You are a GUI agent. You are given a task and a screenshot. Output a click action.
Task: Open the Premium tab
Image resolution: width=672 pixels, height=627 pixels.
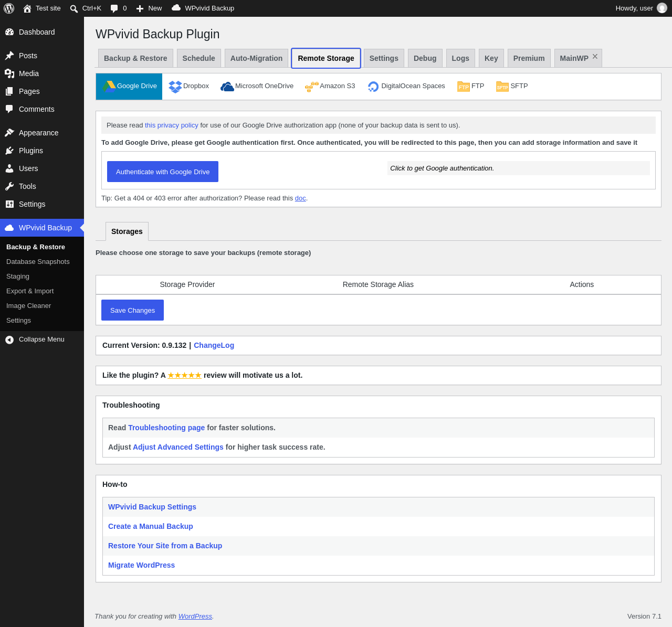pyautogui.click(x=529, y=58)
